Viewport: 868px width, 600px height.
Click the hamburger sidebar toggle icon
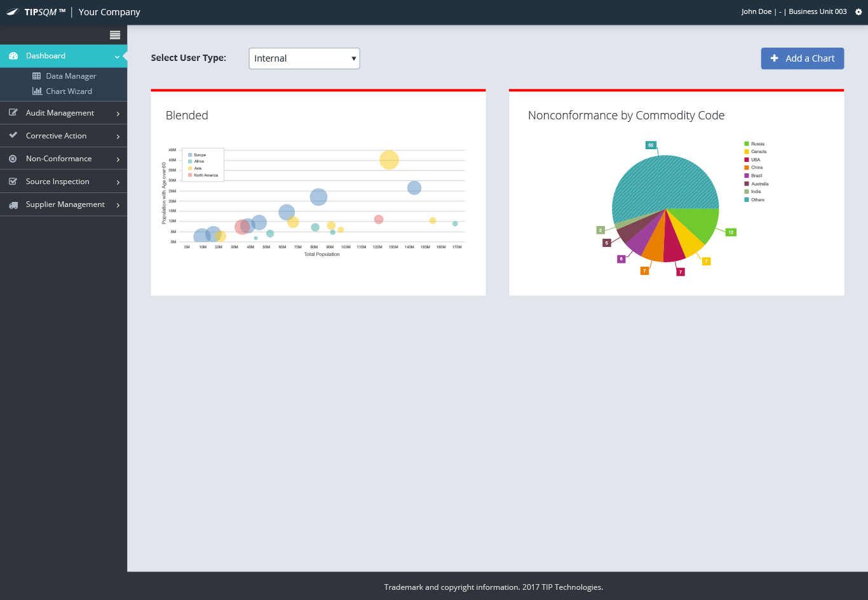click(115, 35)
